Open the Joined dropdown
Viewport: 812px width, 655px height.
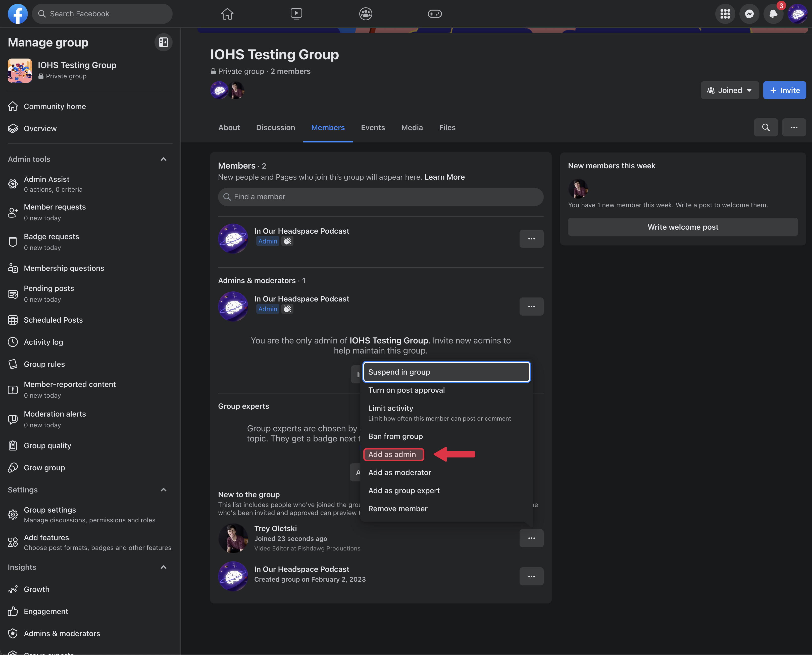click(x=729, y=90)
